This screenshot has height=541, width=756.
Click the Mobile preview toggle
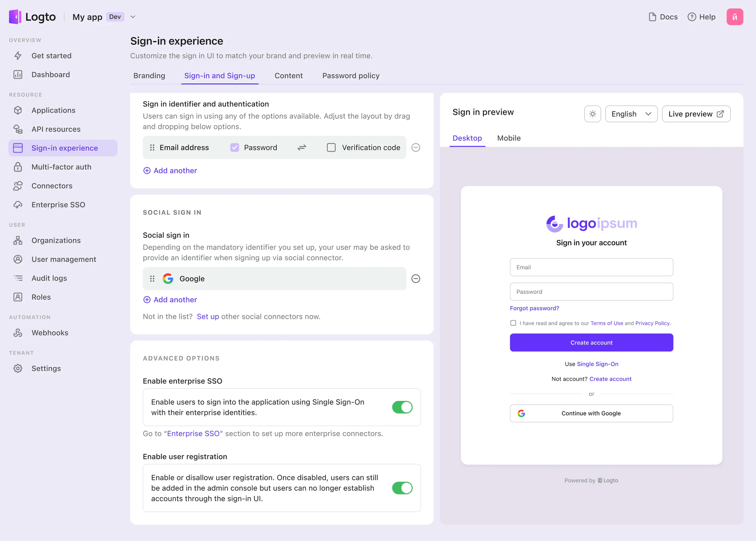[508, 138]
